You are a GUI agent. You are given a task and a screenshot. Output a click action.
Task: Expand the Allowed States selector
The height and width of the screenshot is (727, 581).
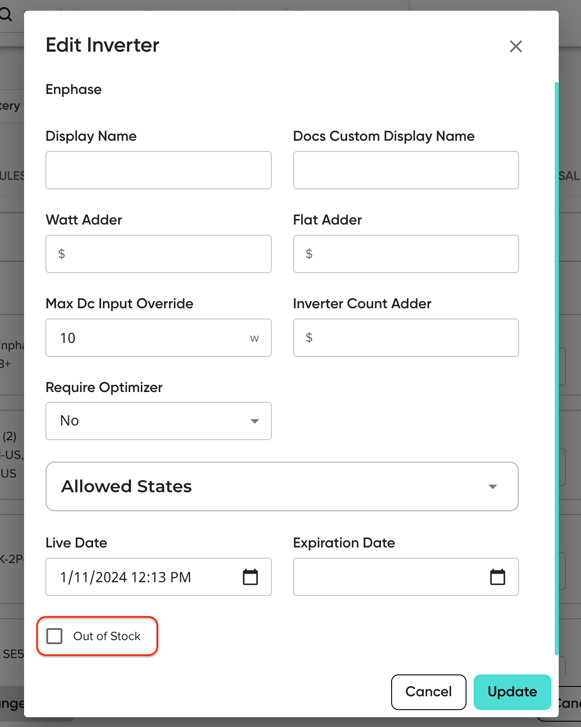coord(282,486)
